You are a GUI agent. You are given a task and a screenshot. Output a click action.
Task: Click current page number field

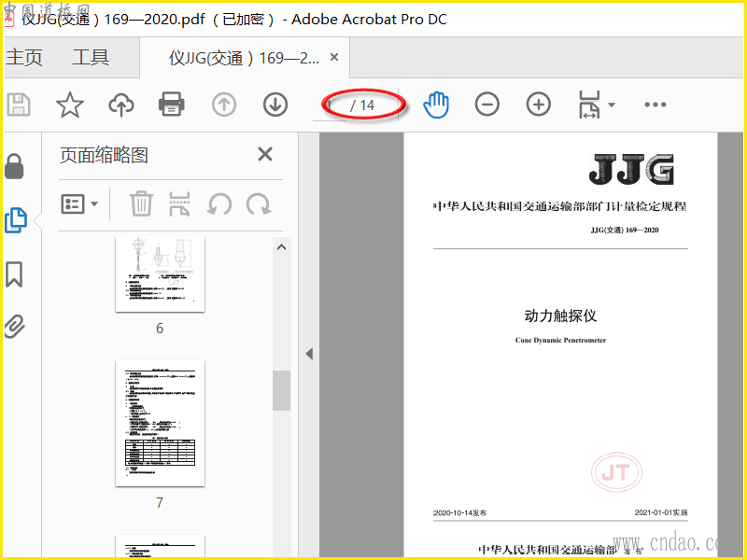[330, 105]
